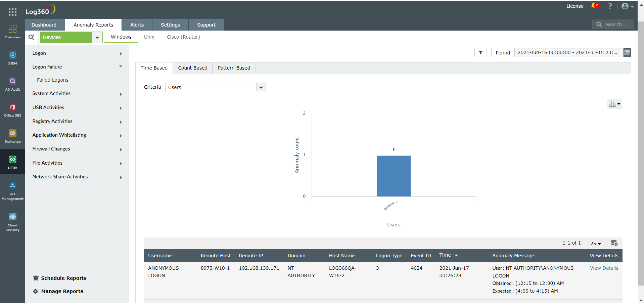Open the help question mark
Screen dimensions: 644x303
(x=610, y=6)
